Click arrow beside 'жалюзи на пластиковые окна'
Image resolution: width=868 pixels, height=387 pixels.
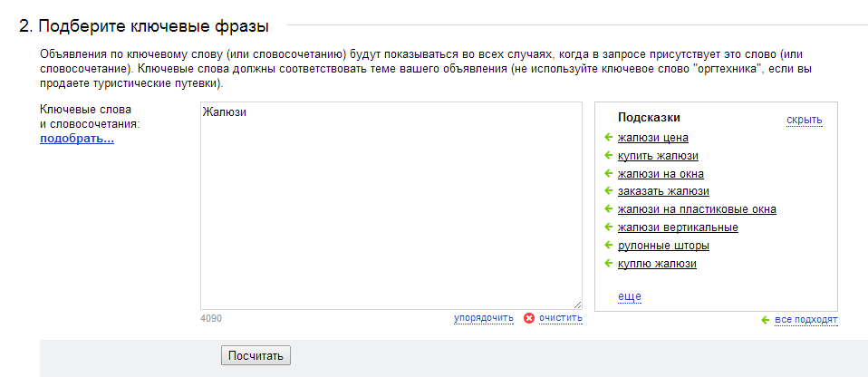pyautogui.click(x=608, y=209)
